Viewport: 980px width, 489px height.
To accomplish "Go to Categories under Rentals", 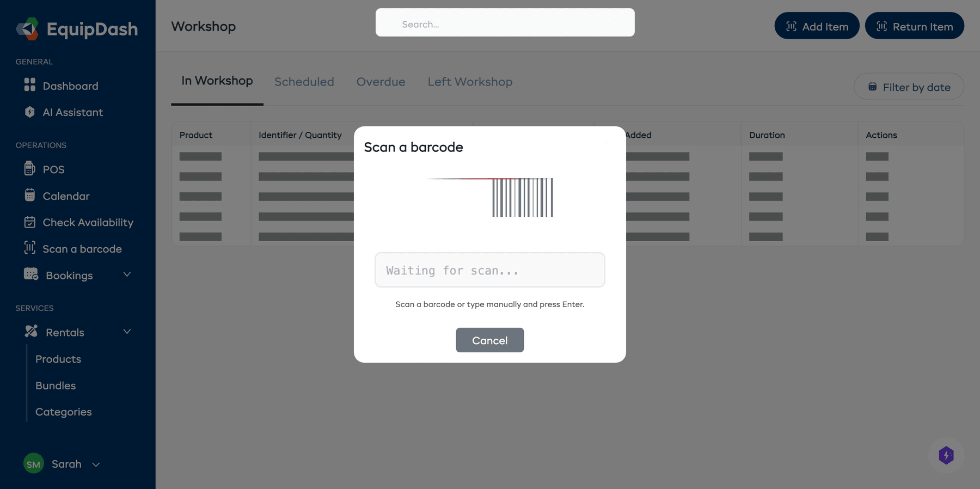I will pyautogui.click(x=63, y=412).
